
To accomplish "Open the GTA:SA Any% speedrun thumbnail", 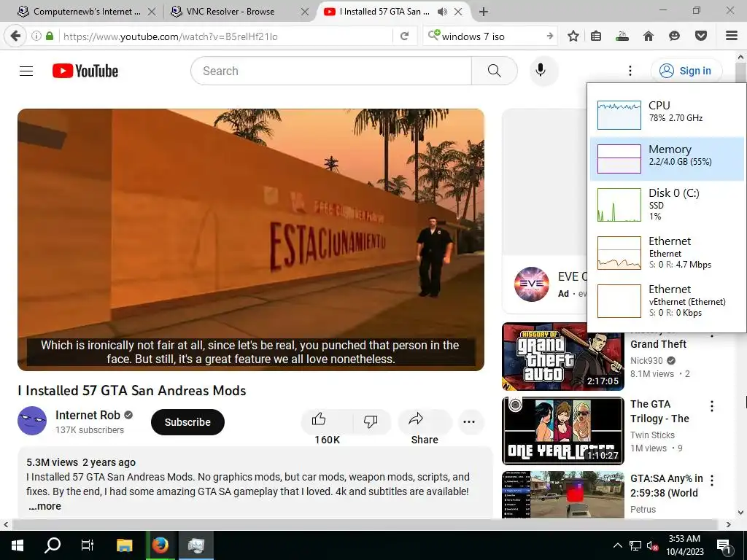I will [563, 494].
